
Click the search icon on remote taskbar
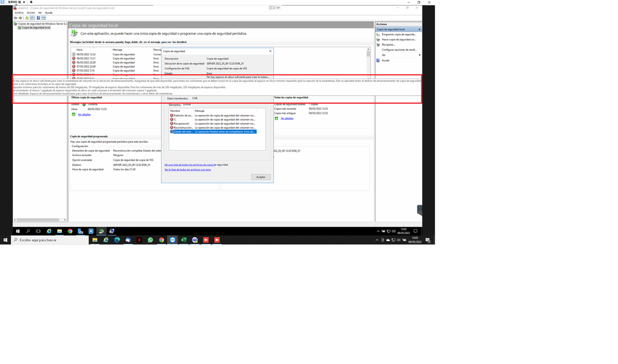click(28, 231)
